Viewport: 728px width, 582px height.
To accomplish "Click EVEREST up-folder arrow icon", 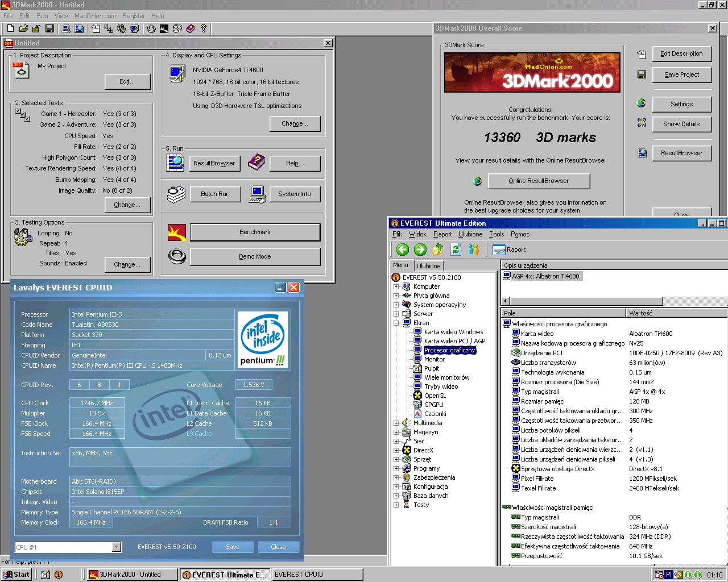I will (x=438, y=250).
